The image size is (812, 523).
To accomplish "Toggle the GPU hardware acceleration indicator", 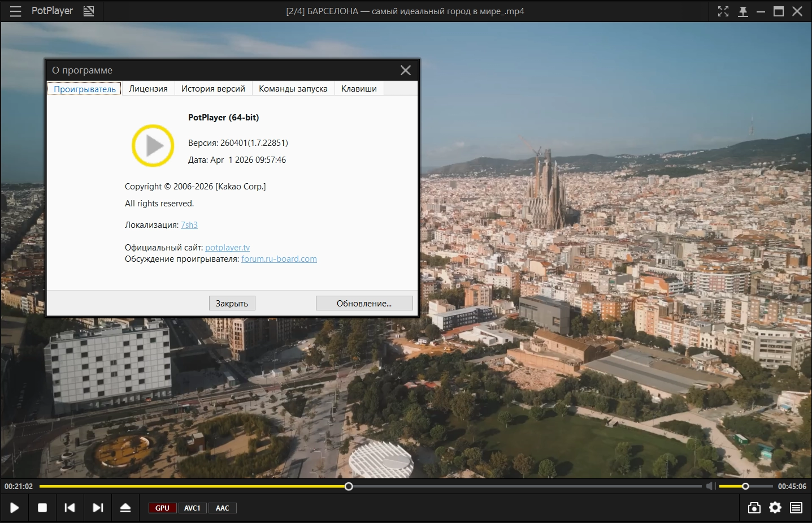I will [162, 508].
